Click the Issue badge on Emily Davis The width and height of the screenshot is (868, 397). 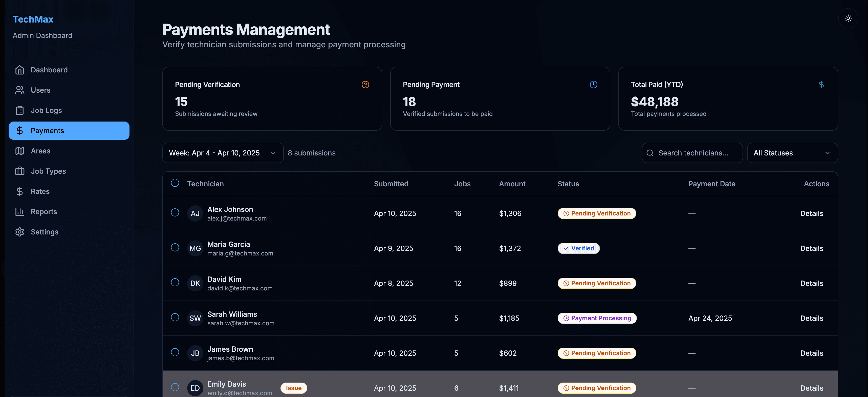[x=293, y=388]
